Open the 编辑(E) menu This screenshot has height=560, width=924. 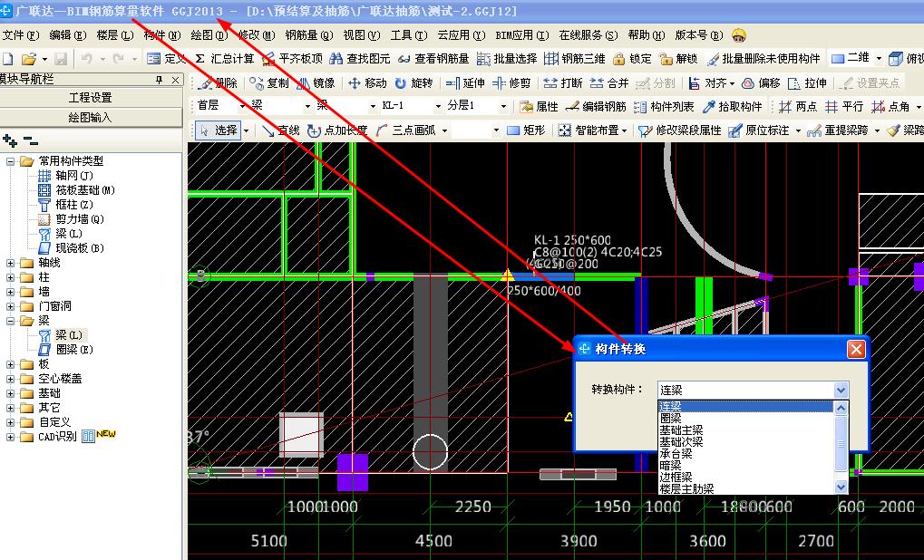click(x=68, y=35)
